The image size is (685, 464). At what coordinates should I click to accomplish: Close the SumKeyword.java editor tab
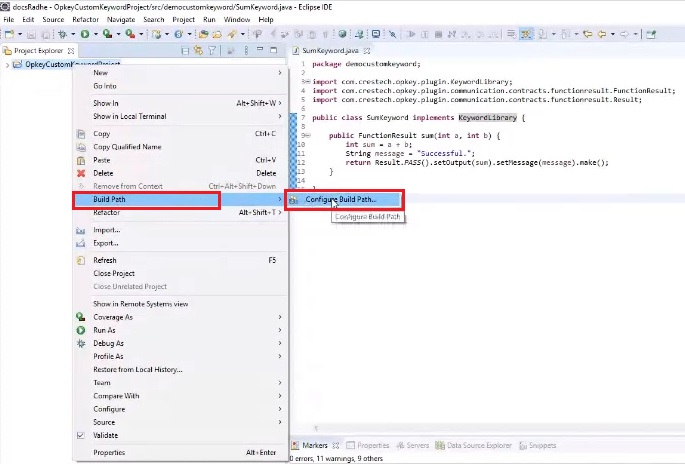click(367, 50)
